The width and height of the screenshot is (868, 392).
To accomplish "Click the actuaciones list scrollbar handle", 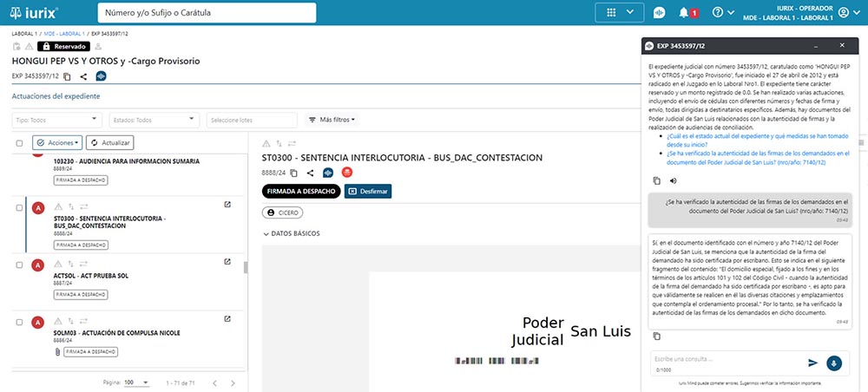I will click(245, 266).
